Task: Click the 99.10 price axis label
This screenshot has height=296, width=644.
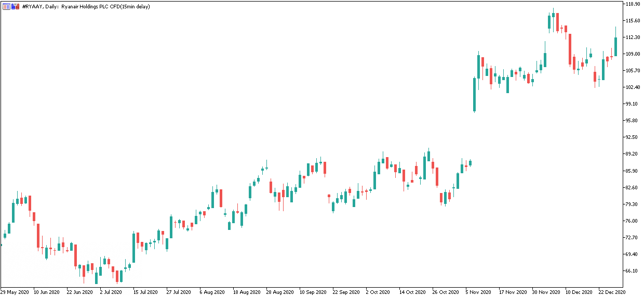Action: 632,104
